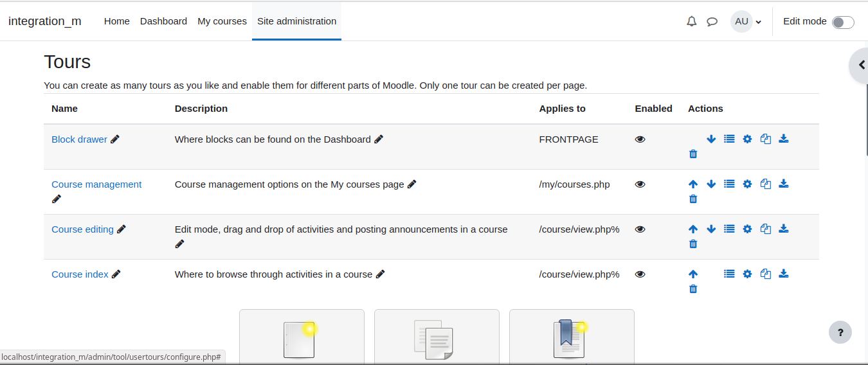Move the Block drawer tour down
The width and height of the screenshot is (868, 365).
coord(711,139)
